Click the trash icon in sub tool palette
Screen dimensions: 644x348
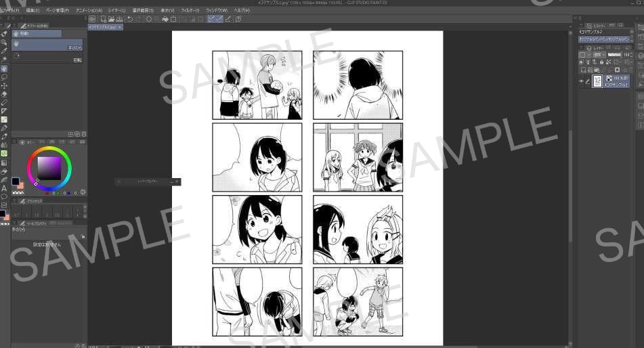(x=84, y=134)
